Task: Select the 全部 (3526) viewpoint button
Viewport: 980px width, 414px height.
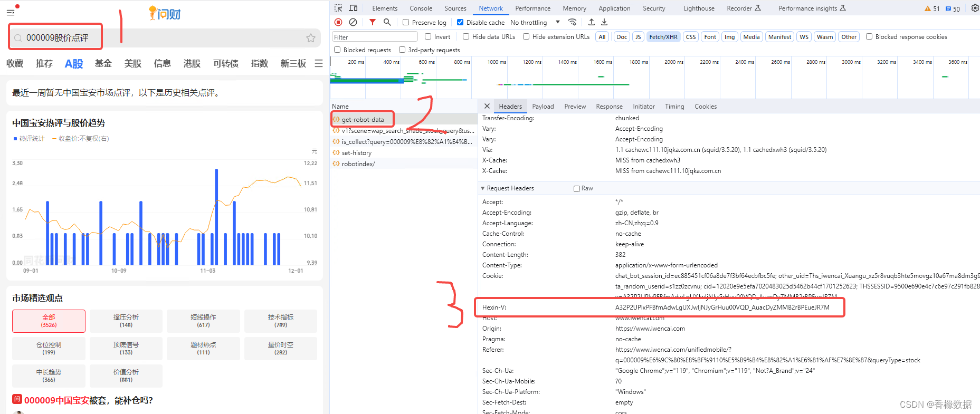Action: click(49, 321)
